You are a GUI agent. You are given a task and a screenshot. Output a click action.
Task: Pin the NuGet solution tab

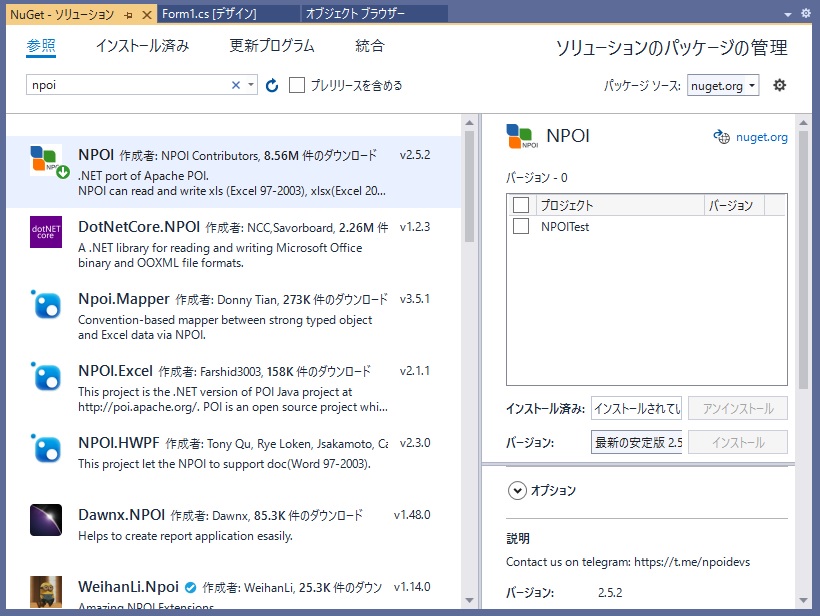click(x=128, y=15)
